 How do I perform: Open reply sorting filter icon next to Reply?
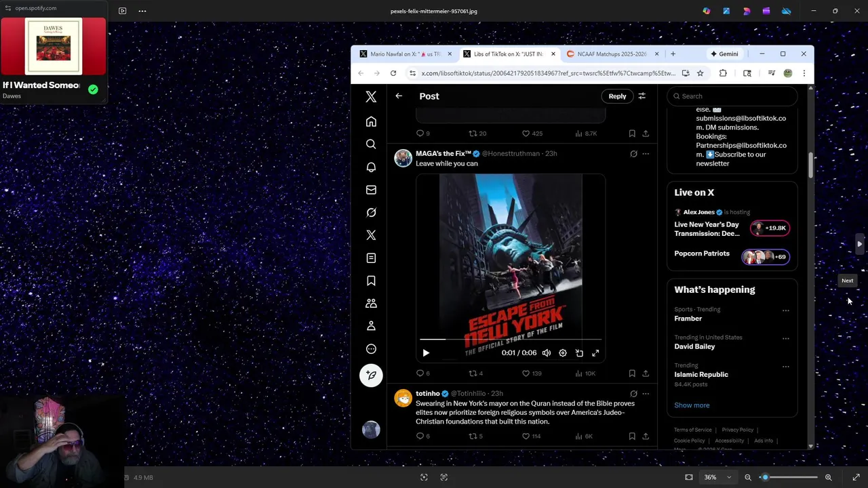pyautogui.click(x=642, y=96)
